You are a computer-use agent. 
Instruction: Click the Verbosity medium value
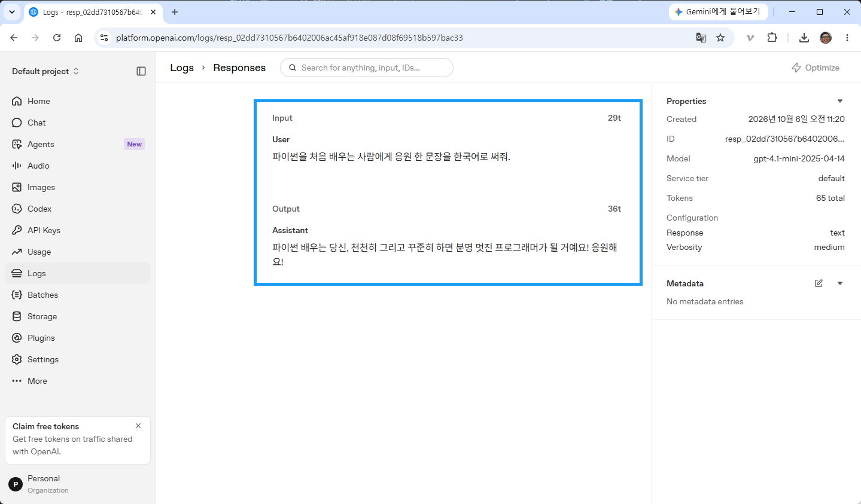click(x=829, y=247)
